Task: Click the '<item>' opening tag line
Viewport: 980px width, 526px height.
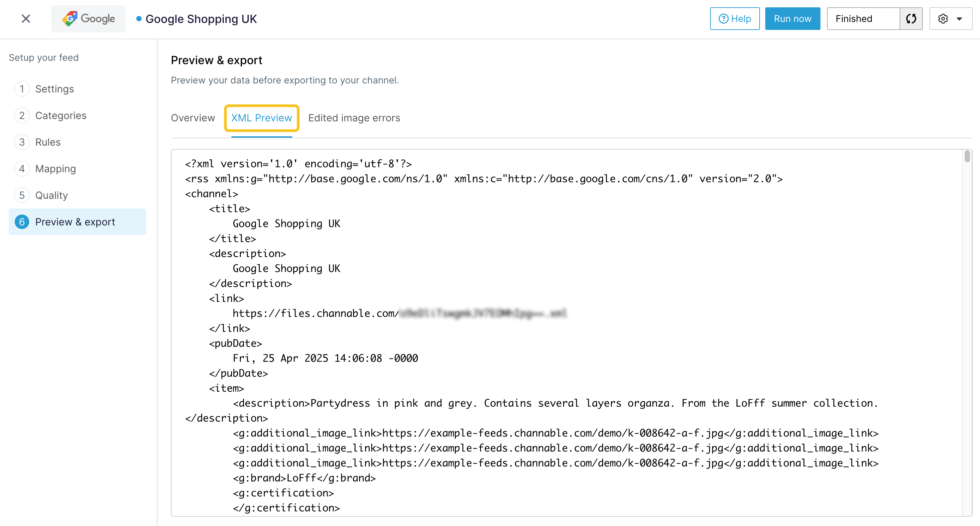Action: coord(226,388)
